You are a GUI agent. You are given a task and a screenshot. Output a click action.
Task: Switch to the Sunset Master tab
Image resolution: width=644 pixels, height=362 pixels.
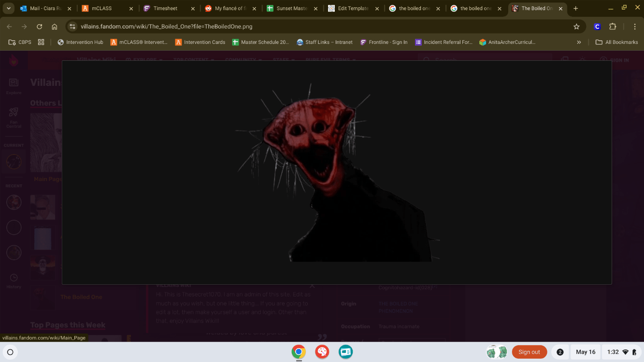coord(291,9)
